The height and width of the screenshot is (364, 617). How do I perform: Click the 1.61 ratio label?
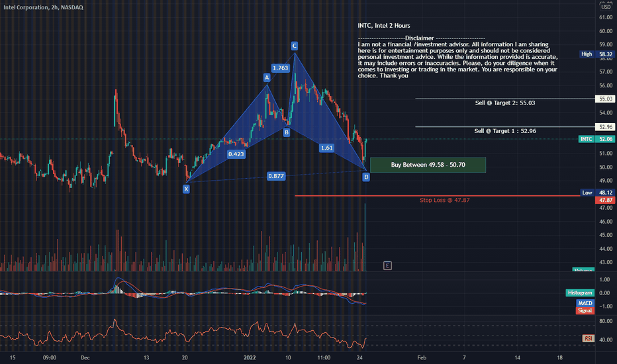click(x=326, y=148)
